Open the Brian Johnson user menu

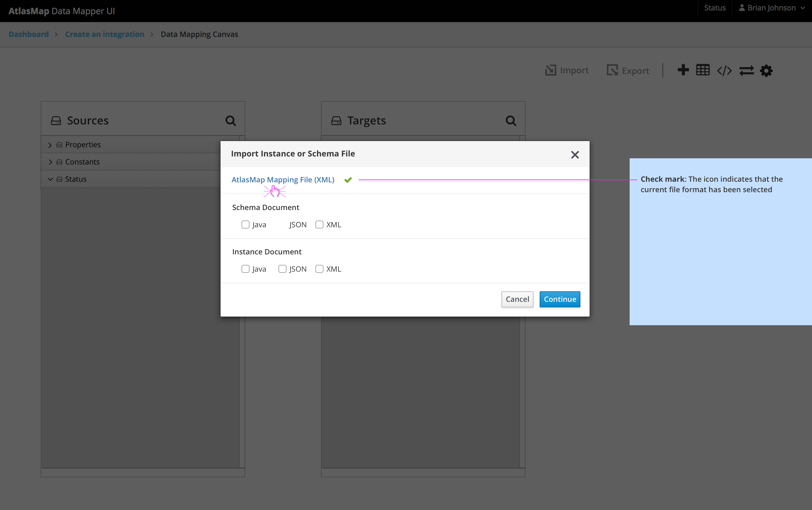tap(772, 7)
